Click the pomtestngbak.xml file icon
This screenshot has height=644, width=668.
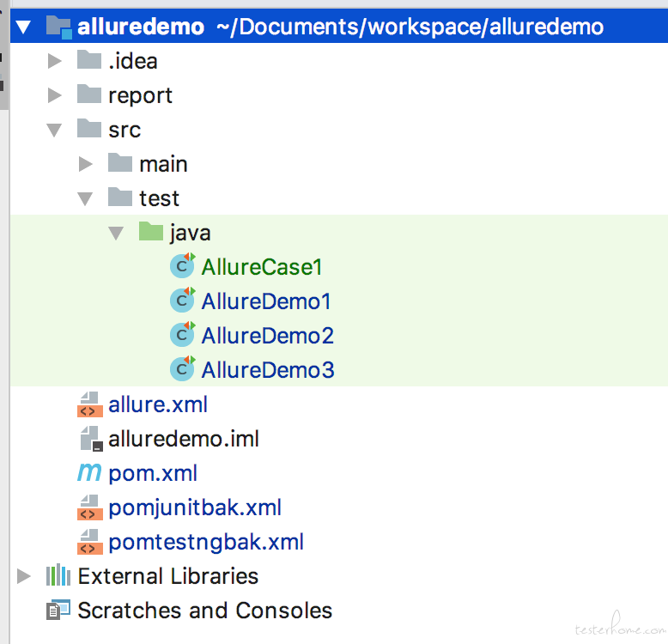pyautogui.click(x=90, y=542)
